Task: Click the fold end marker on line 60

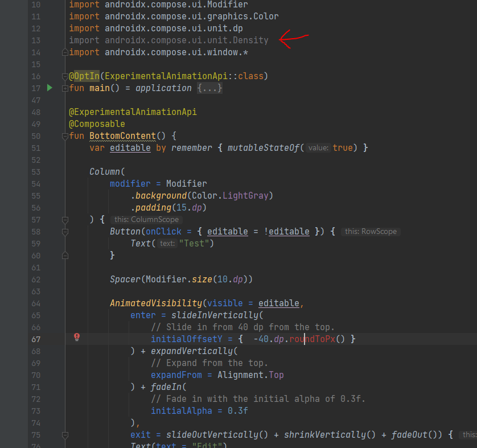Action: (65, 256)
